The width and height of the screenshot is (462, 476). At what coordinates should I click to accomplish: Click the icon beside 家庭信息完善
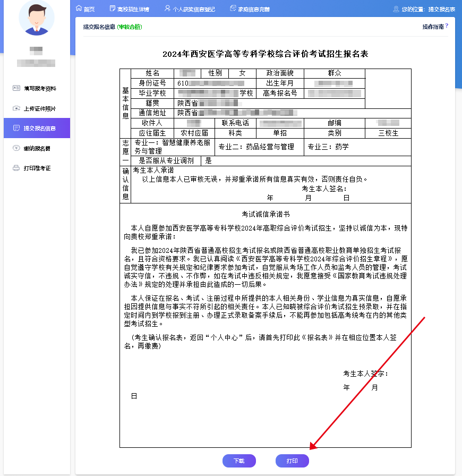233,8
